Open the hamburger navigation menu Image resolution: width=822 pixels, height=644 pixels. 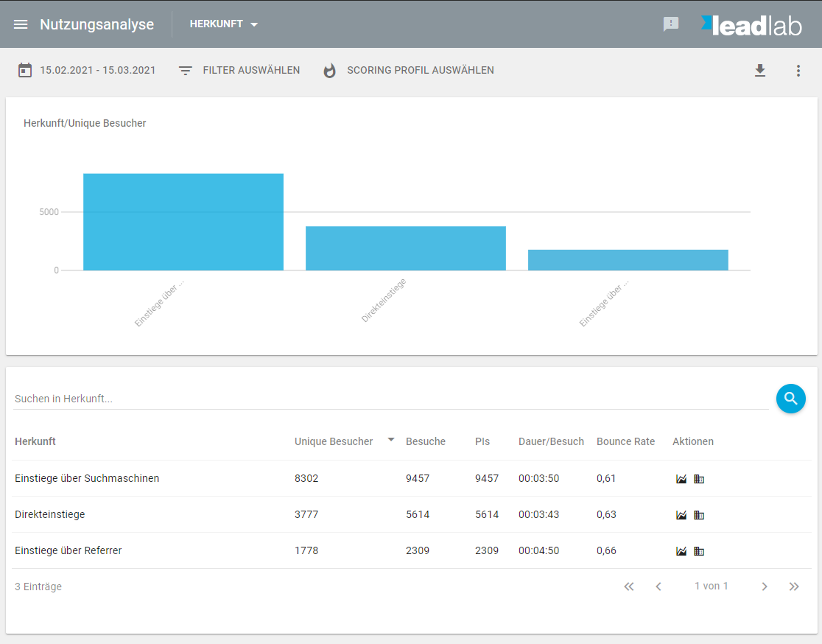coord(21,24)
